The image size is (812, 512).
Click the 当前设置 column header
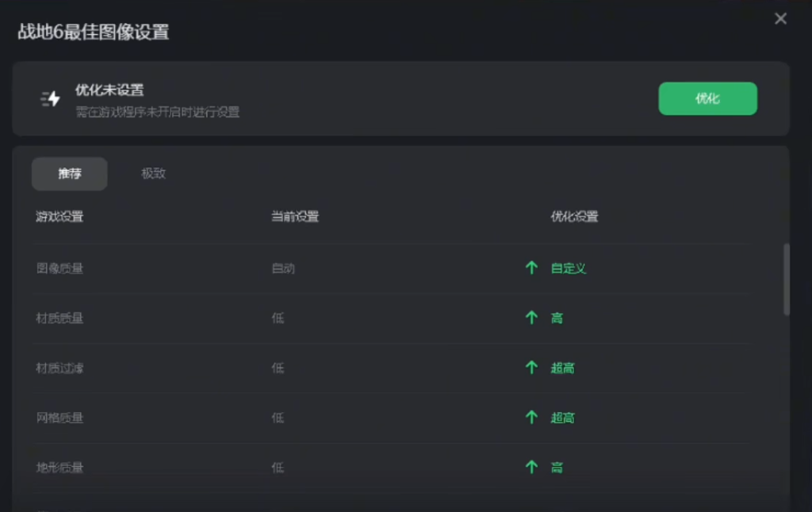(295, 216)
